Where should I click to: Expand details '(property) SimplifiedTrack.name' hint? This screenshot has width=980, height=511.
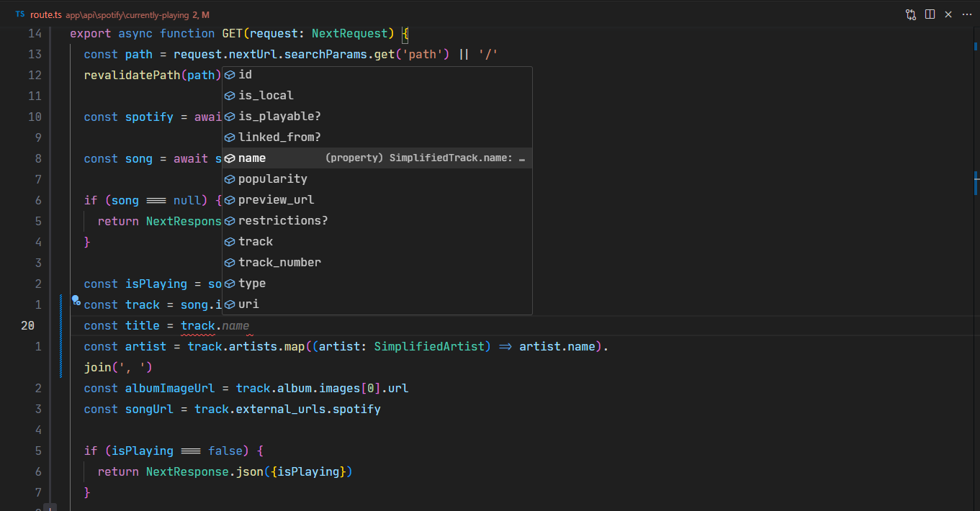(425, 158)
